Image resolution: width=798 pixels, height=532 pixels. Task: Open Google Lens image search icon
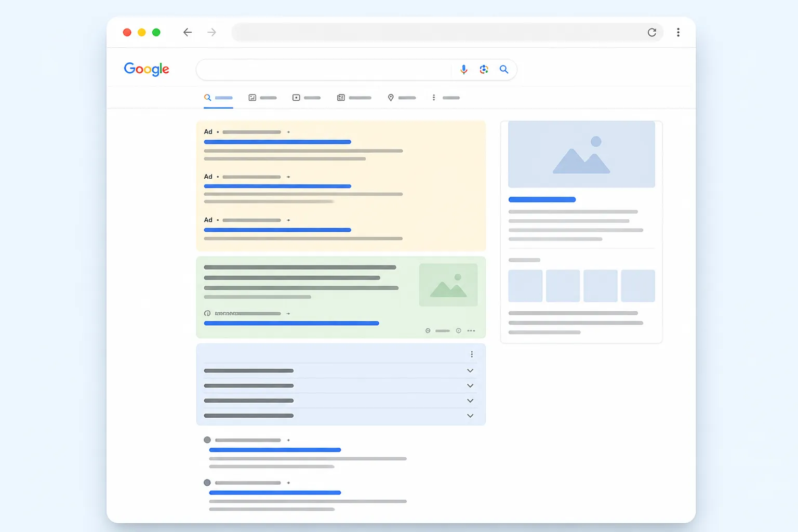click(484, 69)
